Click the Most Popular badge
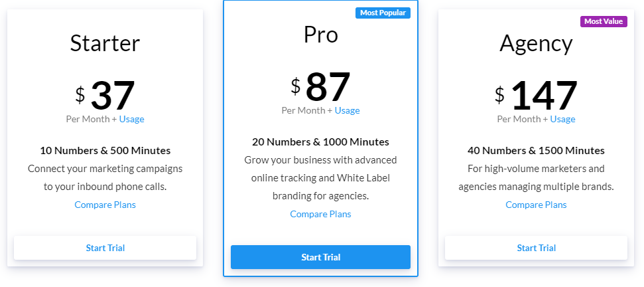Screen dimensions: 644x287 click(383, 13)
